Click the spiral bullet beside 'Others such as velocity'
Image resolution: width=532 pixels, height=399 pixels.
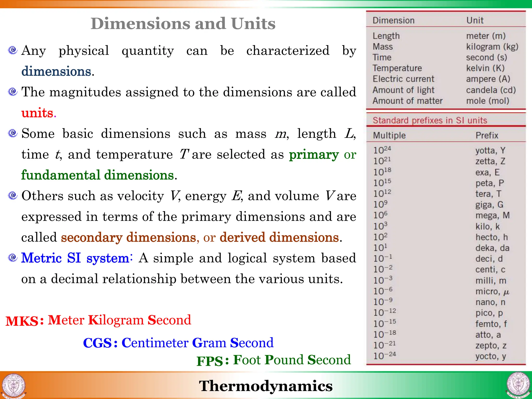point(13,195)
